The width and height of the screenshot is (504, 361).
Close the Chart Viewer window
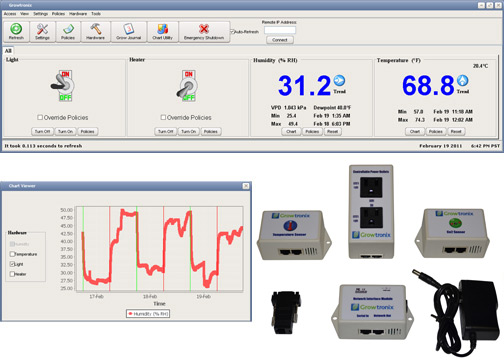point(246,186)
